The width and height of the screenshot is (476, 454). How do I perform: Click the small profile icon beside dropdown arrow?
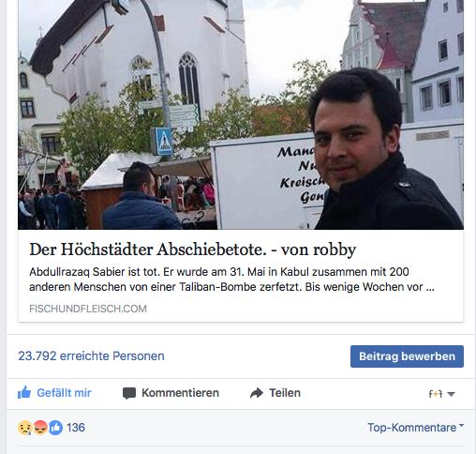(436, 394)
